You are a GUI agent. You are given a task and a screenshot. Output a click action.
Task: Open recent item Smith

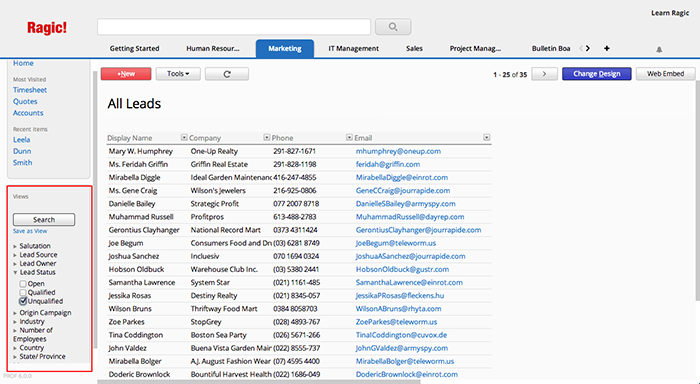coord(22,163)
